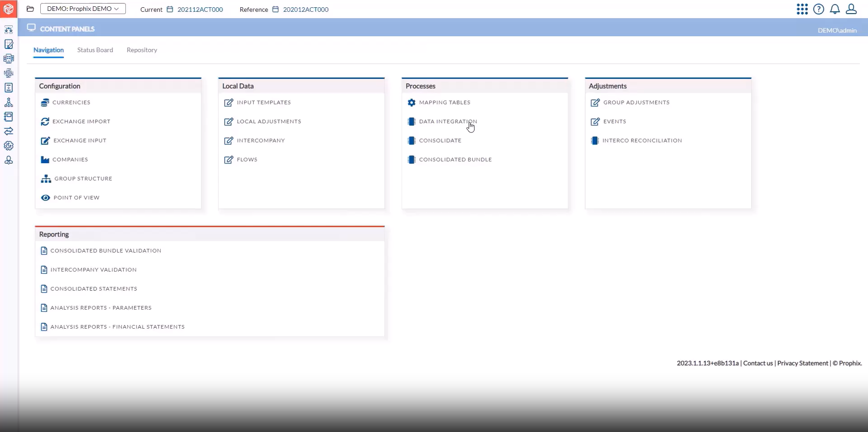Open Reference period 202012ACT000 selector

click(x=305, y=10)
